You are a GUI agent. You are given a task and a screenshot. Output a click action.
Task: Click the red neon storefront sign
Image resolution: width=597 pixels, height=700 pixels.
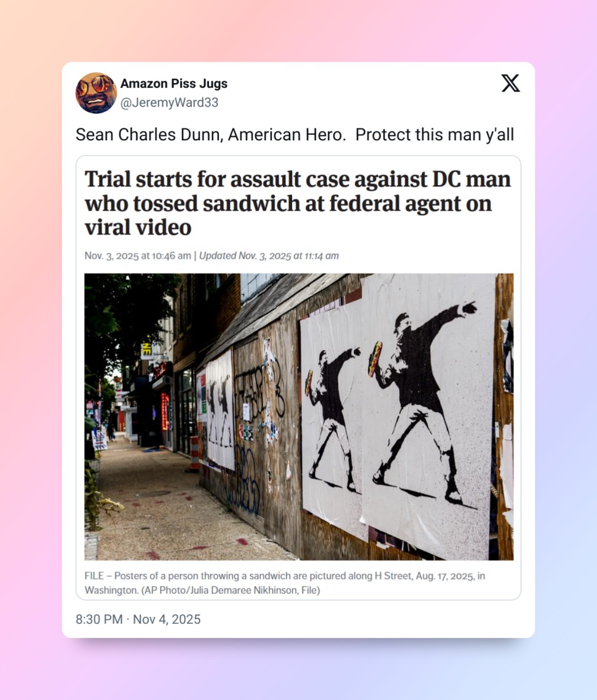click(x=165, y=411)
